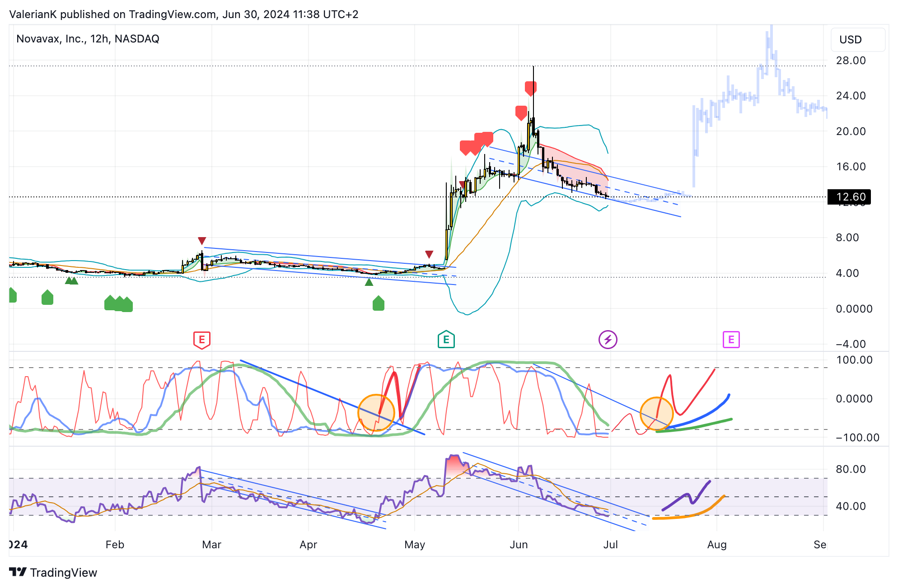Image resolution: width=898 pixels, height=588 pixels.
Task: Click the Jul label on the time axis
Action: [x=611, y=545]
